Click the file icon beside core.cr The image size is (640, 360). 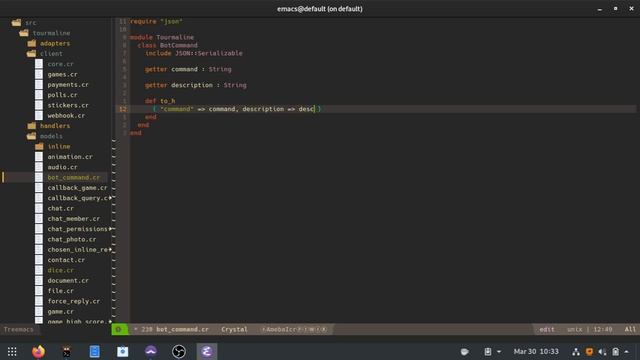[x=39, y=64]
